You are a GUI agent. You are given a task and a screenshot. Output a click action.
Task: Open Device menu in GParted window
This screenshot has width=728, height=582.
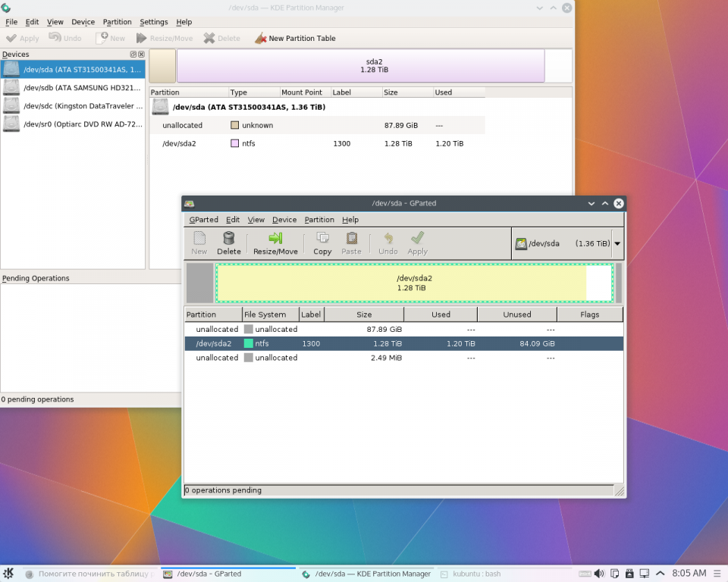284,220
